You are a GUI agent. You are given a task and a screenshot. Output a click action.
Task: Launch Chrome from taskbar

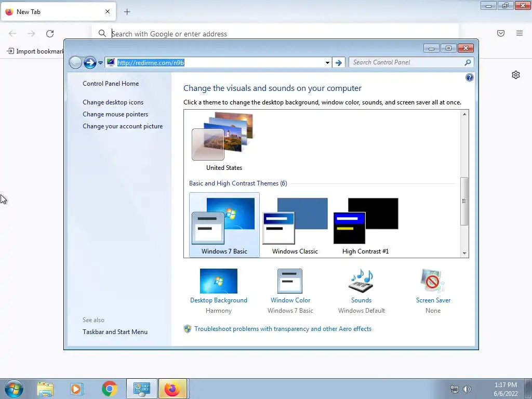[109, 389]
